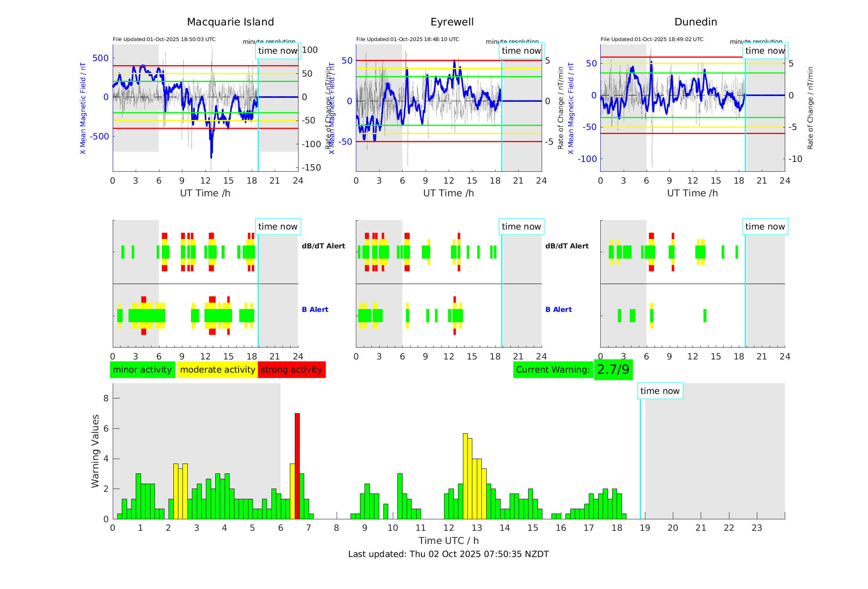Viewport: 868px width, 589px height.
Task: Click the yellow moderate activity legend box
Action: pos(217,370)
